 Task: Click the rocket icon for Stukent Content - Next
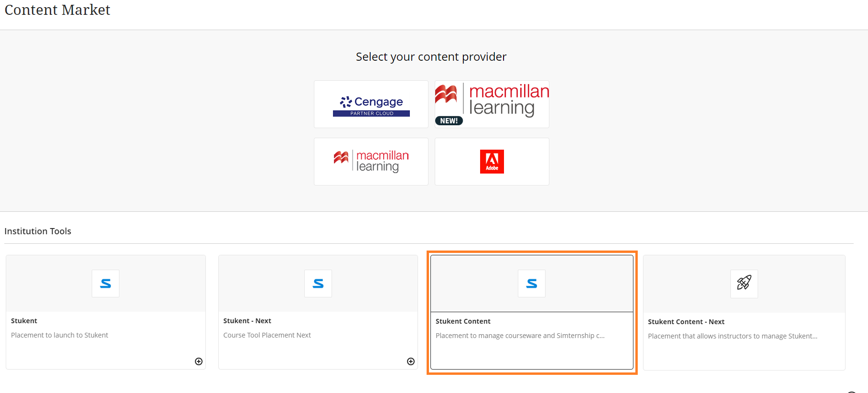744,284
